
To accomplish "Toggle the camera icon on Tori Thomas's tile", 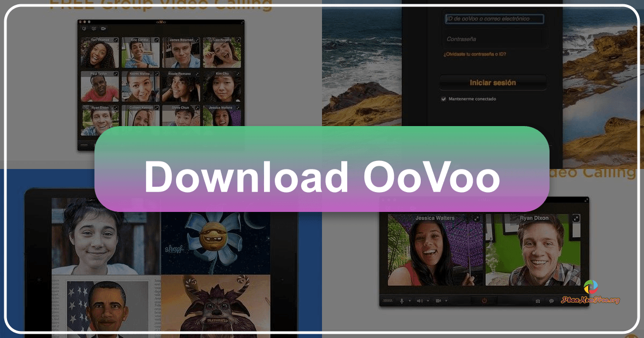I will [x=115, y=40].
